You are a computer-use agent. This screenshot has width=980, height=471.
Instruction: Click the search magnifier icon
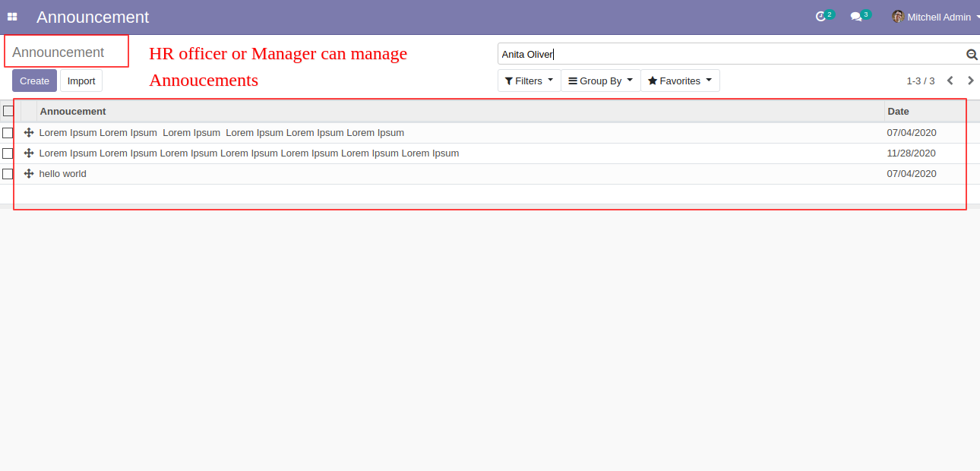pyautogui.click(x=971, y=55)
